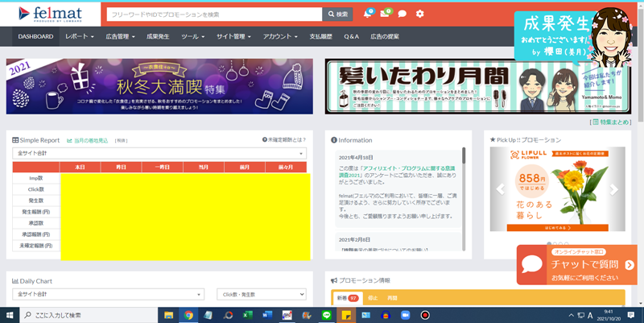Open the アフィリエイト・プログラム survey link

[x=397, y=172]
